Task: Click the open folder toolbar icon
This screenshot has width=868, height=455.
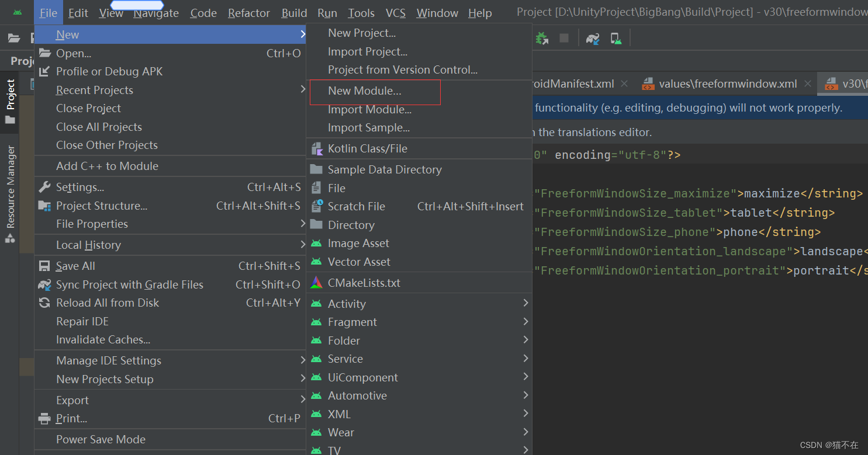Action: click(13, 39)
